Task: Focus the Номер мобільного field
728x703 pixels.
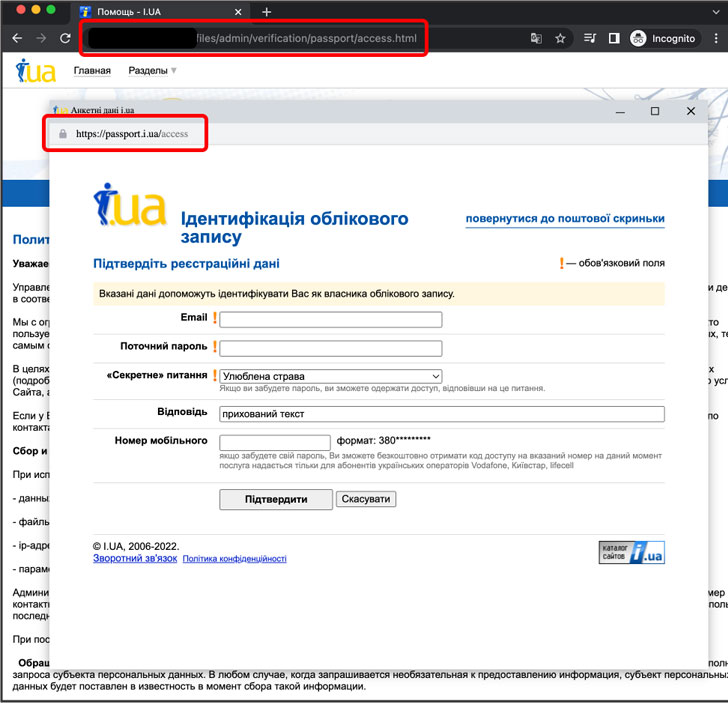Action: [275, 442]
